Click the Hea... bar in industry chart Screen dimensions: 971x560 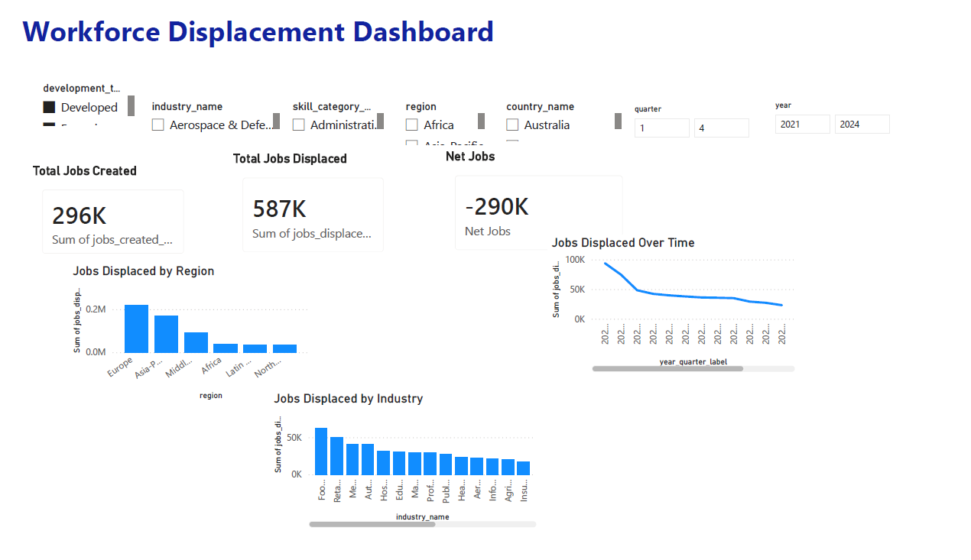(x=461, y=466)
